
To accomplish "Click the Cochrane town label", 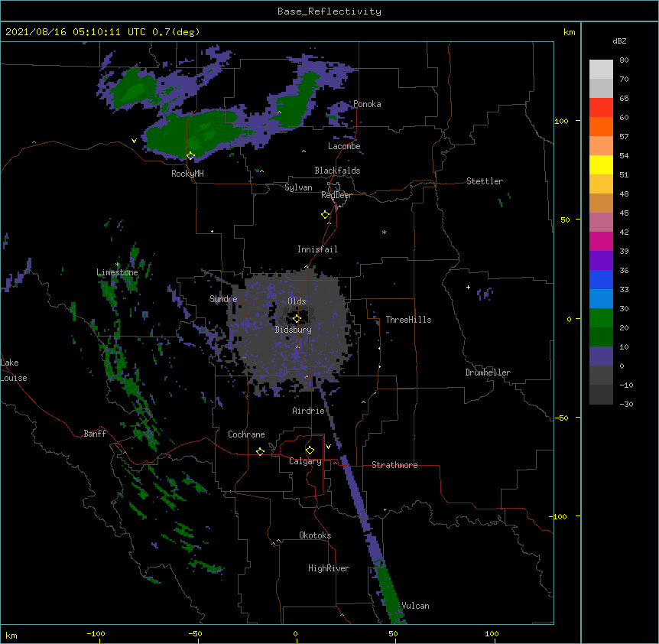I will 246,434.
